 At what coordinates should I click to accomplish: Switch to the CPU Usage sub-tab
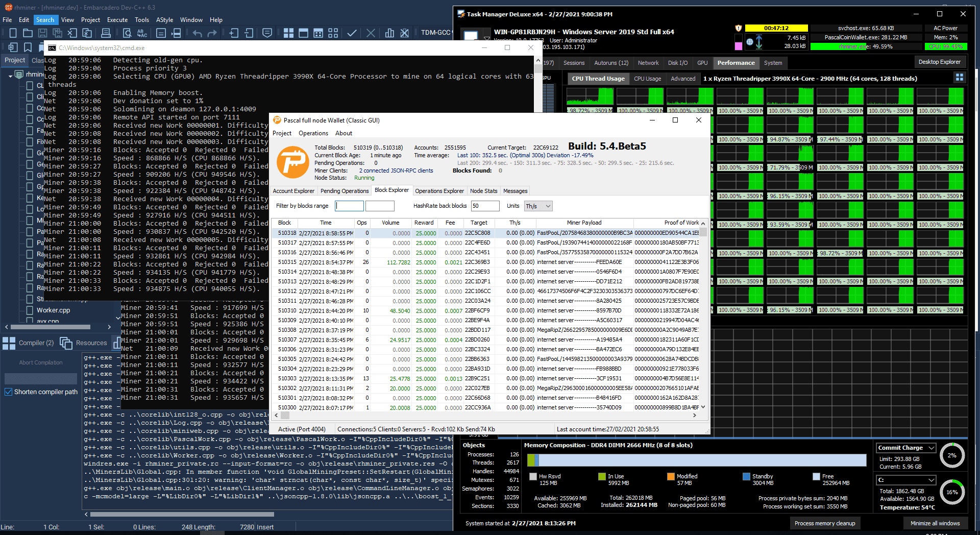pos(647,79)
